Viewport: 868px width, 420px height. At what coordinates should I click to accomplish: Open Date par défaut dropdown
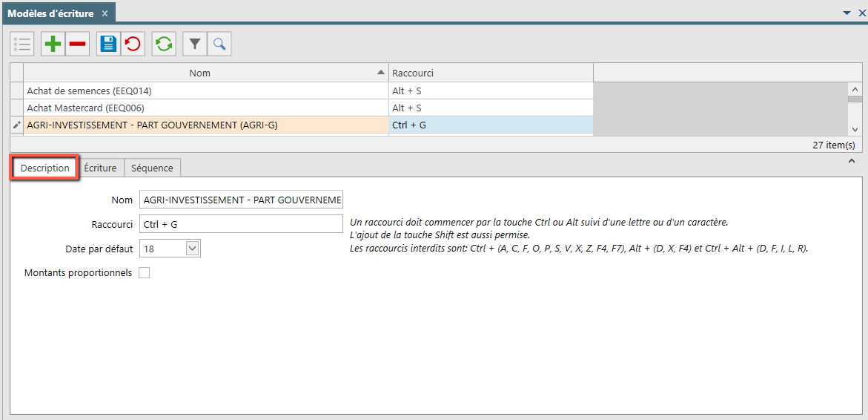(x=192, y=249)
